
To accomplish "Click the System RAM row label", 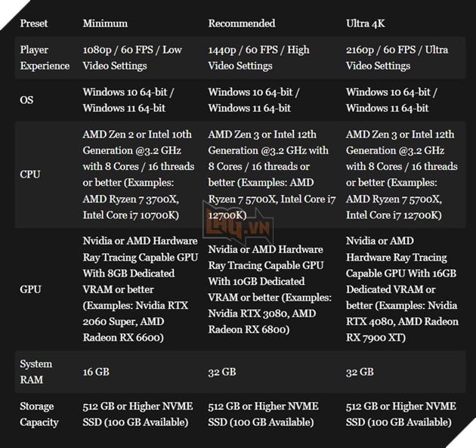I will pyautogui.click(x=36, y=372).
